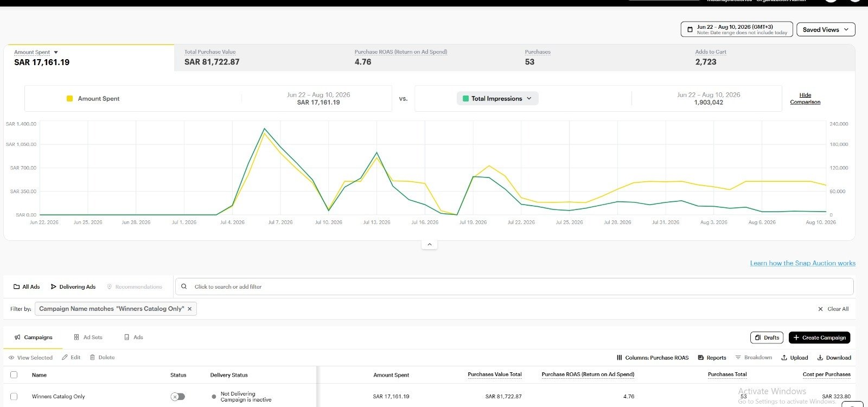Open Learn how the Snap Auction works
868x407 pixels.
802,263
